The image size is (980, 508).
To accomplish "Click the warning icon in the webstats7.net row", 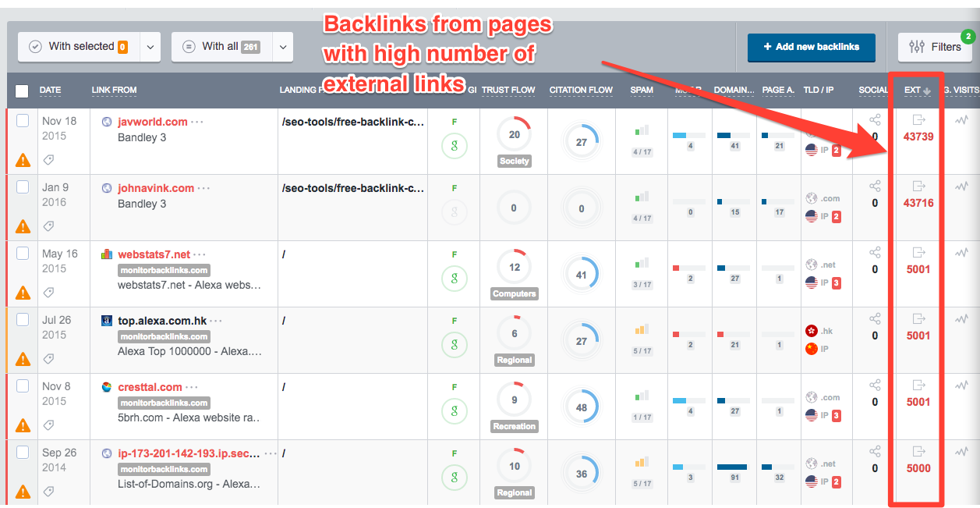I will tap(23, 293).
